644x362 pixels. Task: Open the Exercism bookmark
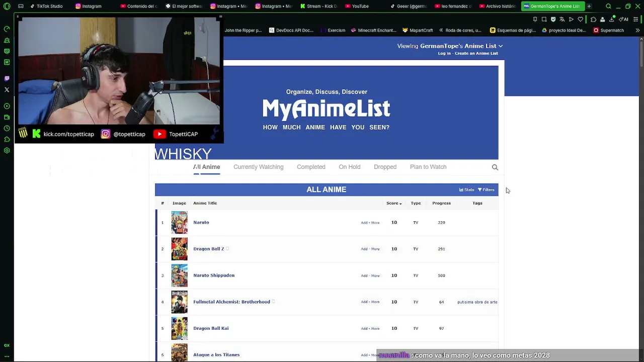pyautogui.click(x=333, y=30)
